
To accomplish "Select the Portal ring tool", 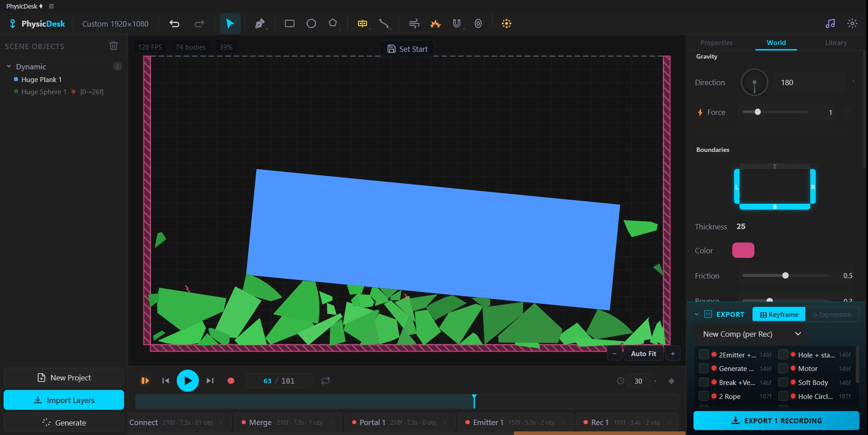I will tap(478, 23).
